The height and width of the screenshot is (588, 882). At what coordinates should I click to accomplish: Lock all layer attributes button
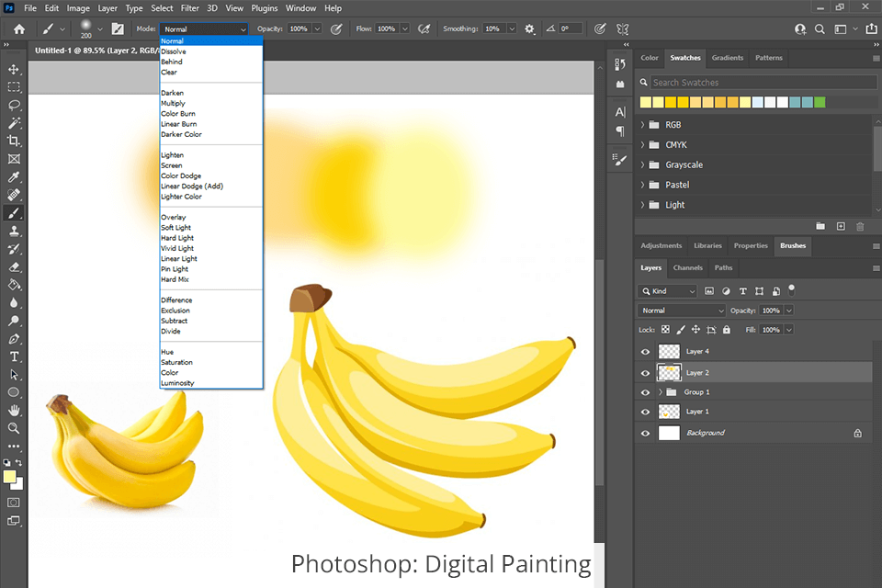point(726,330)
